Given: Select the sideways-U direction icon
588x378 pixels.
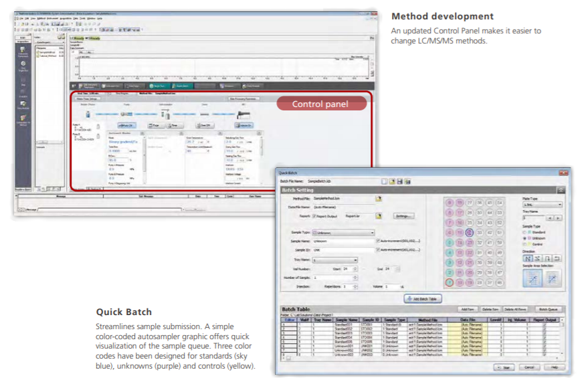Looking at the screenshot, I should tap(557, 258).
